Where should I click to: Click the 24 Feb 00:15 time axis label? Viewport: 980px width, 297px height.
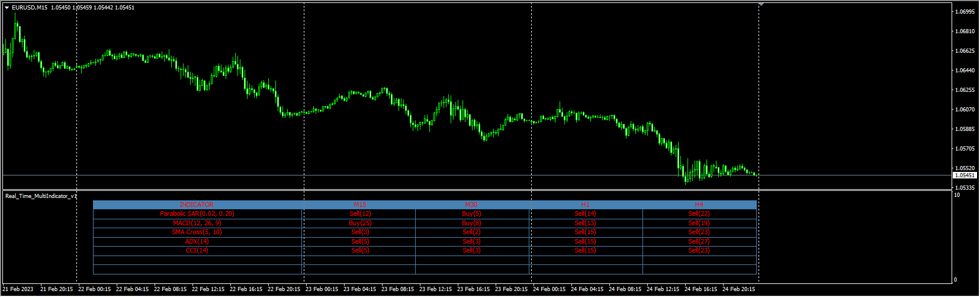[x=550, y=289]
